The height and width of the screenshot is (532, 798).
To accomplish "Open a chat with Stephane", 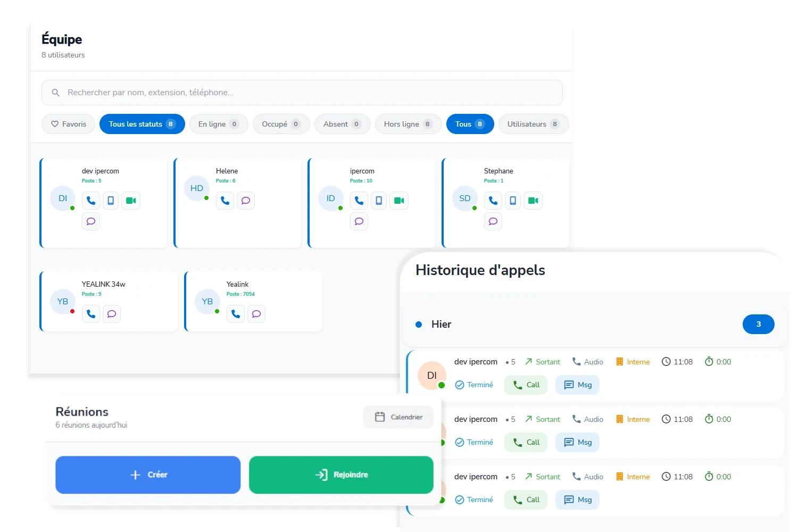I will tap(493, 221).
